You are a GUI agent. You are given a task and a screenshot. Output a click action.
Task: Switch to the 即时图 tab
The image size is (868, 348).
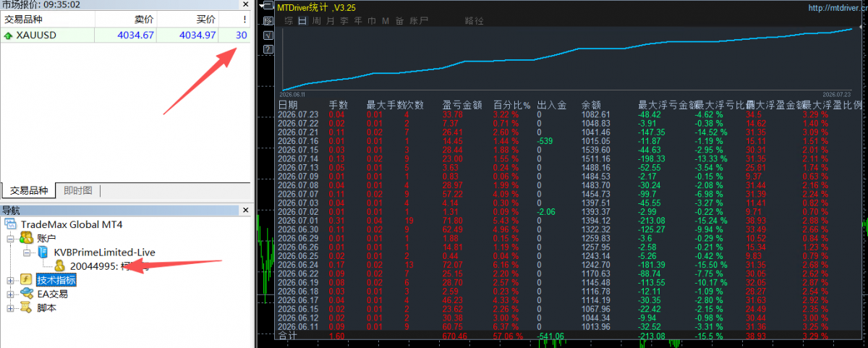pos(77,191)
